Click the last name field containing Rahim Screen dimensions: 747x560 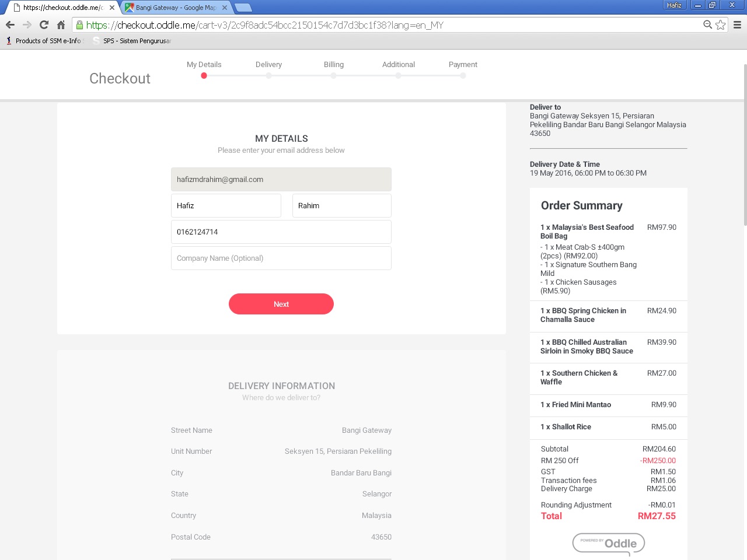pos(341,206)
